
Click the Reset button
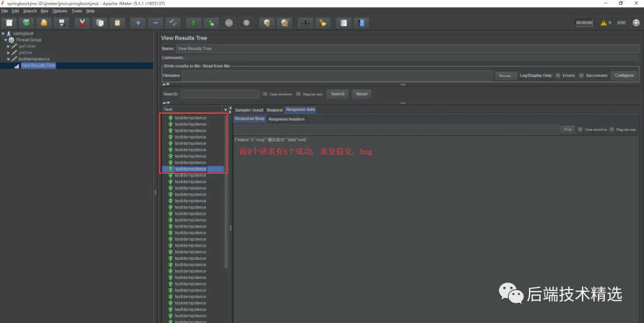click(x=361, y=94)
